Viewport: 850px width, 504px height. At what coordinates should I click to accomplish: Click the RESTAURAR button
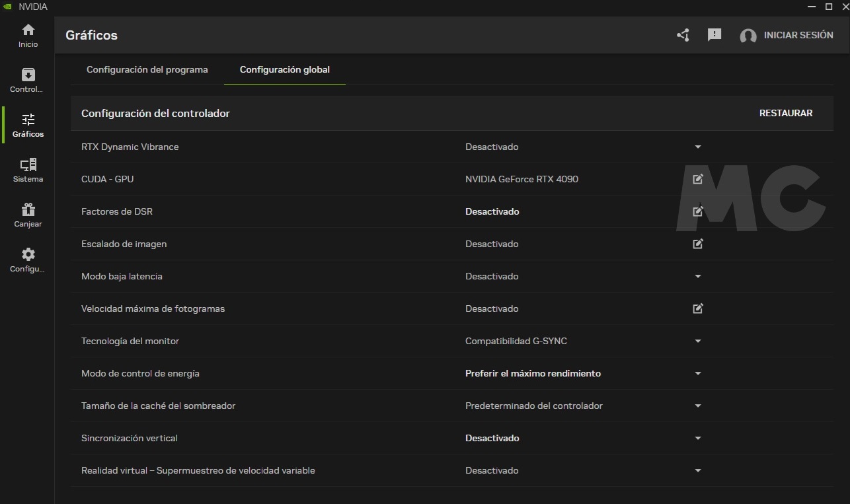pyautogui.click(x=786, y=113)
